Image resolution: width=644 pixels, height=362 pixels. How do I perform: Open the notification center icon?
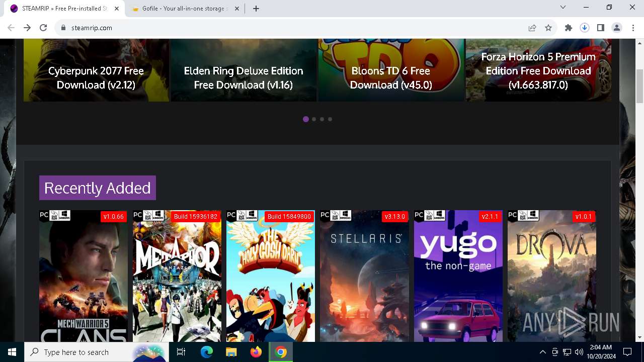click(x=627, y=352)
